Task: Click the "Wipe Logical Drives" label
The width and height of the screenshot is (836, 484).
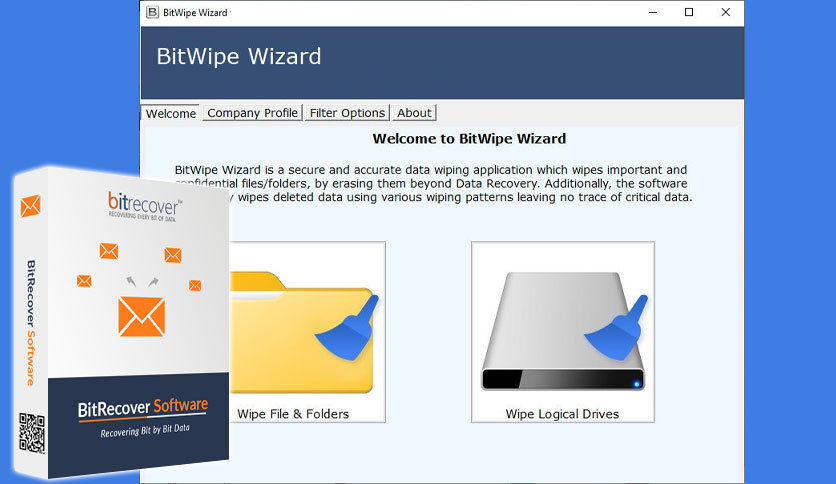Action: (x=562, y=414)
